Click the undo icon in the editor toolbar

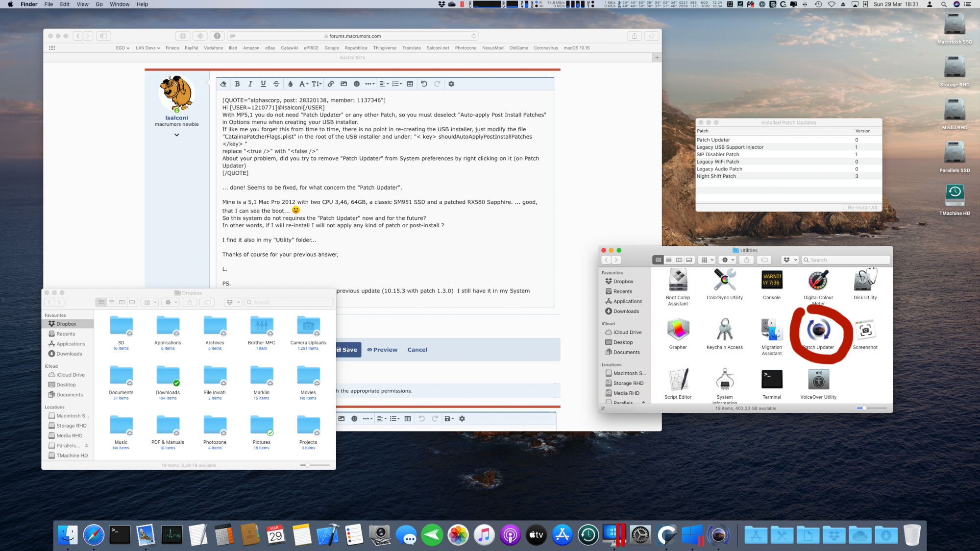coord(424,84)
